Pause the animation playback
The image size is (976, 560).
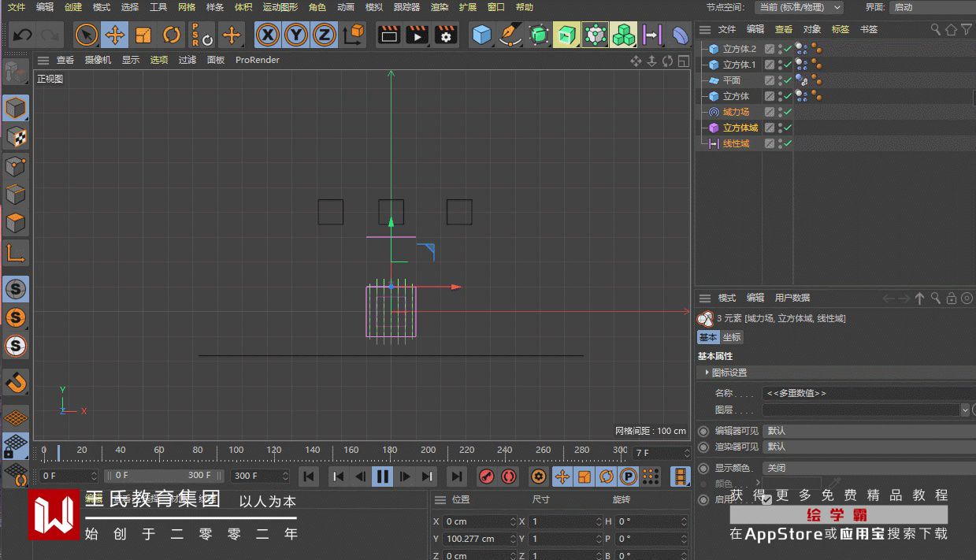(x=383, y=477)
